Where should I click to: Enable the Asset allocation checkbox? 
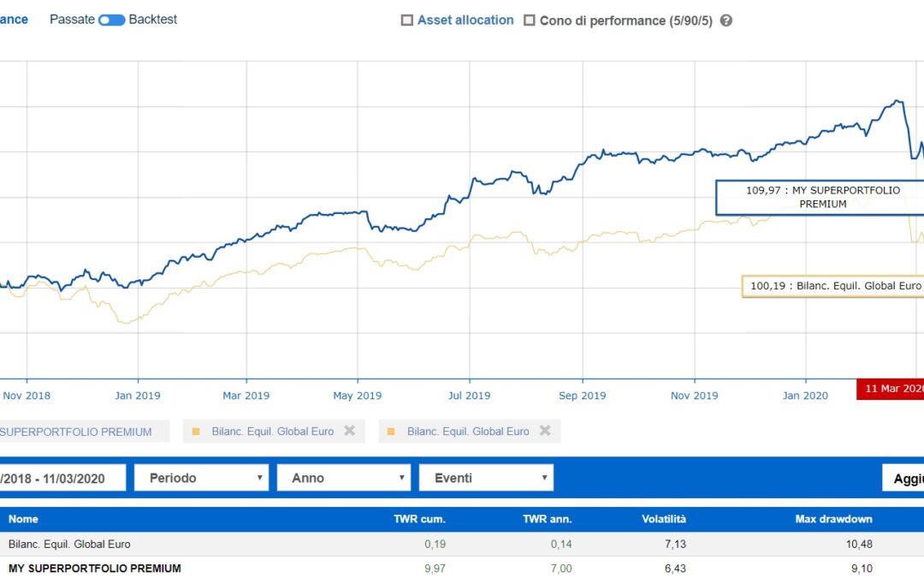406,20
